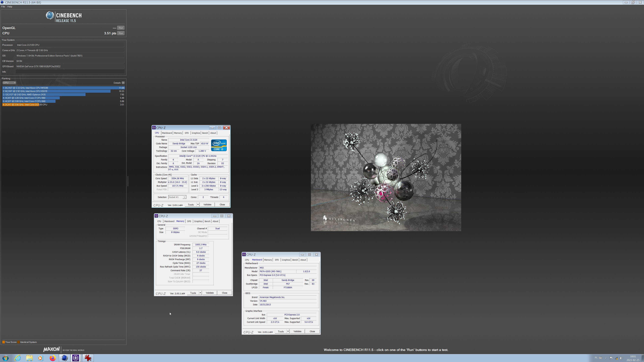644x362 pixels.
Task: Click the Core Speed 3554.38 MHz value
Action: tap(177, 178)
